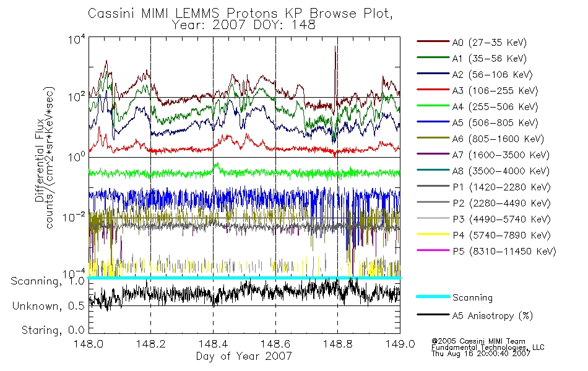Click the plot title Cassini MIMI LEMMS Protons
588x371 pixels.
(240, 14)
